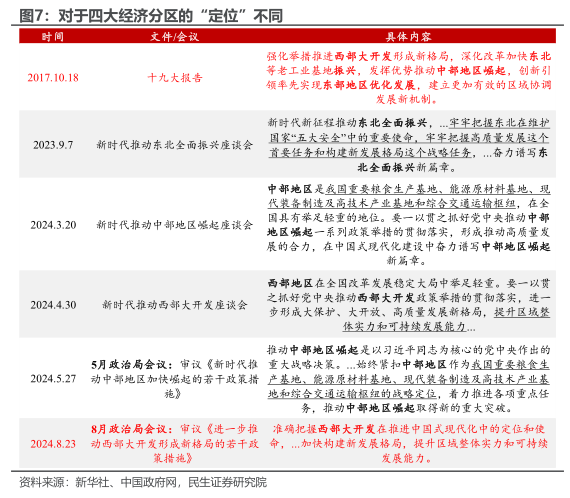Screen dimensions: 570x498
Task: Click 新时代推动西部大开发座谈会 text
Action: [175, 305]
